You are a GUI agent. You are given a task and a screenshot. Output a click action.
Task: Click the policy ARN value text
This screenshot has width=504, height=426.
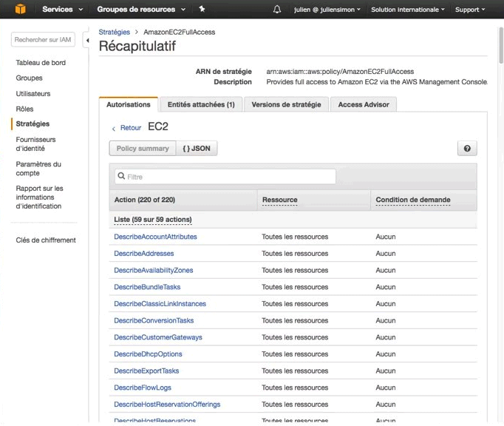pyautogui.click(x=340, y=72)
